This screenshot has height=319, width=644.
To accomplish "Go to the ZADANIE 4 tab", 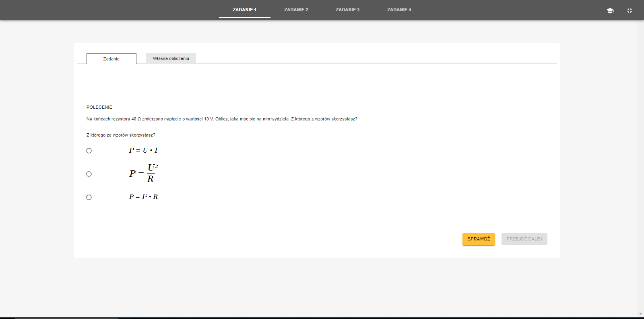I will point(399,10).
